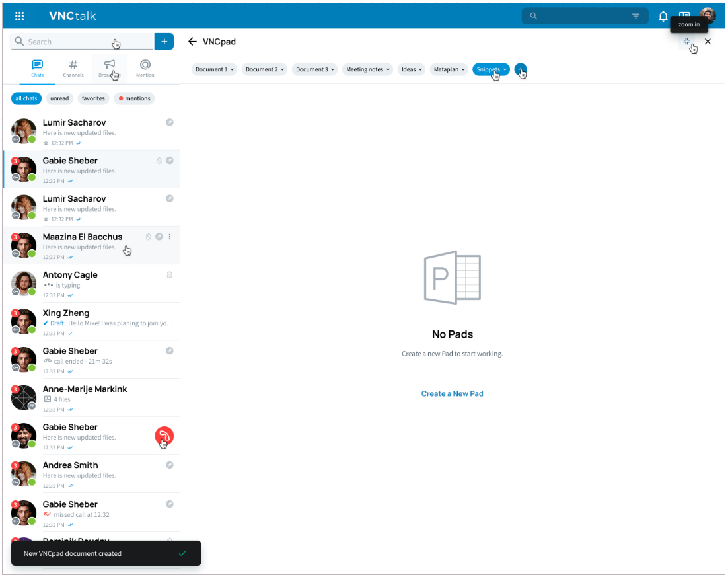This screenshot has height=579, width=728.
Task: Open filter options in the top search bar
Action: [636, 16]
